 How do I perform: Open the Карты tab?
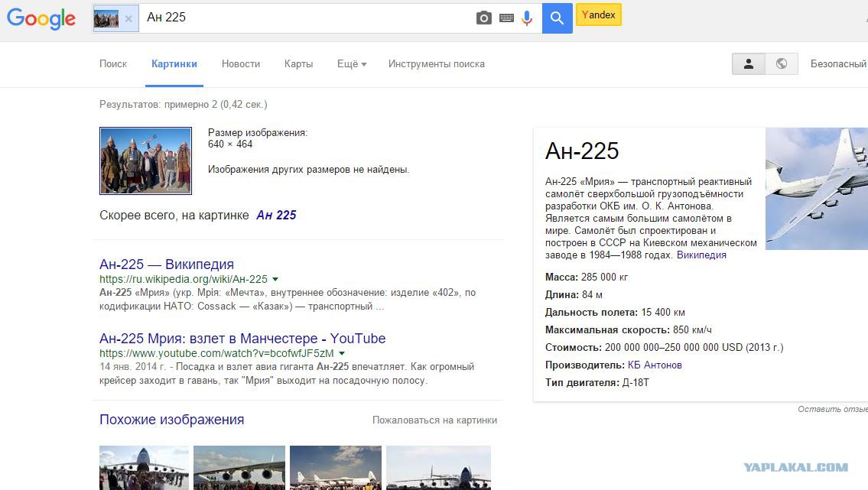298,63
